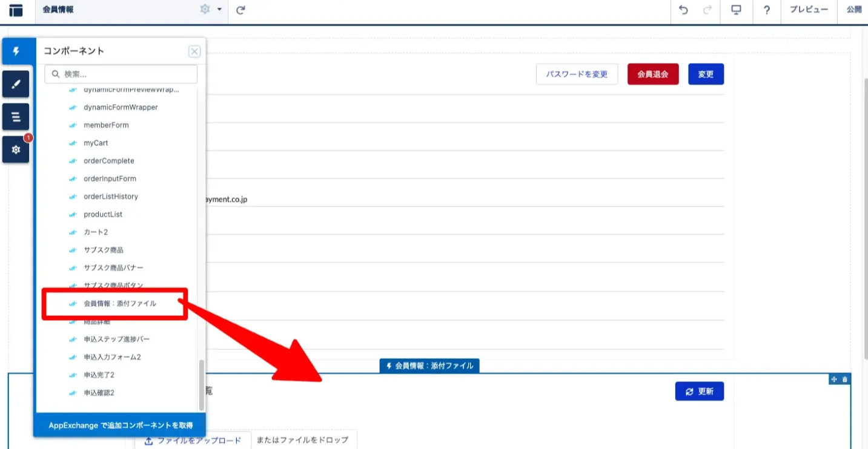Image resolution: width=868 pixels, height=449 pixels.
Task: Click the move handle on selected component
Action: click(834, 379)
